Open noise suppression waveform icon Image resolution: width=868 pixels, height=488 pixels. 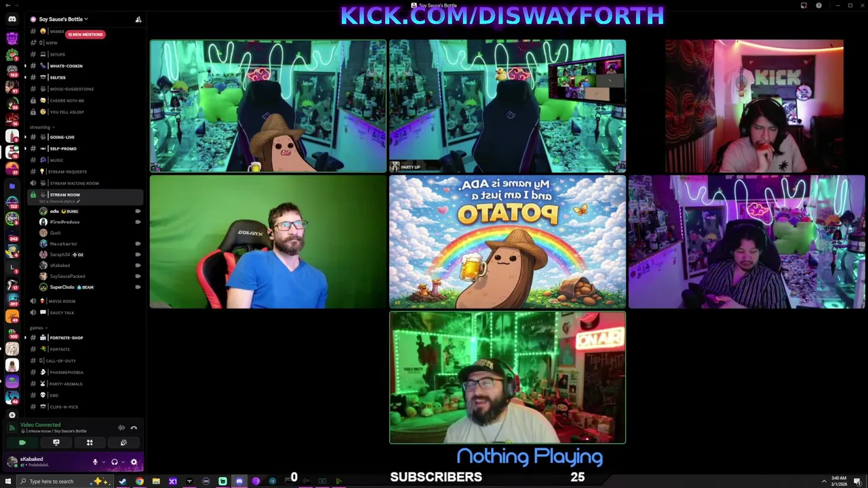tap(121, 428)
